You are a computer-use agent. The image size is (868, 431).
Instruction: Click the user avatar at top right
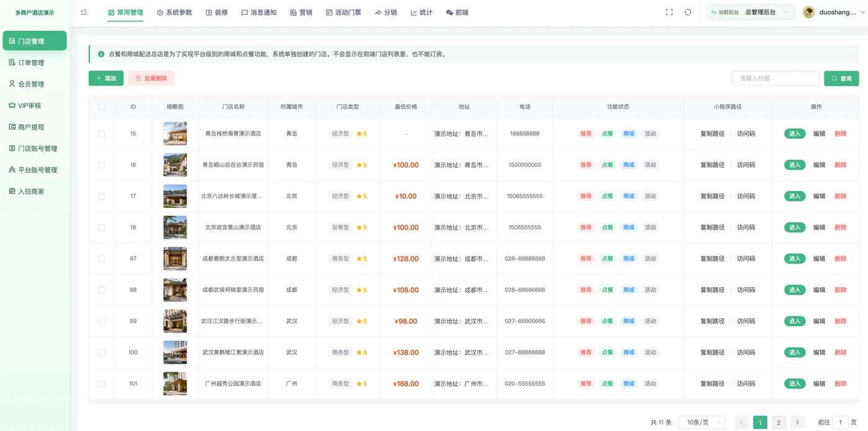click(x=808, y=12)
